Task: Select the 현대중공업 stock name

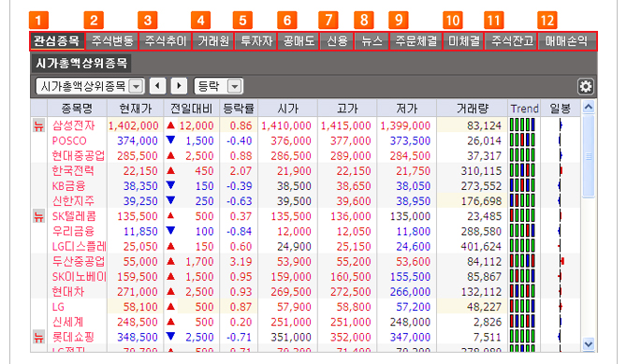Action: tap(79, 155)
